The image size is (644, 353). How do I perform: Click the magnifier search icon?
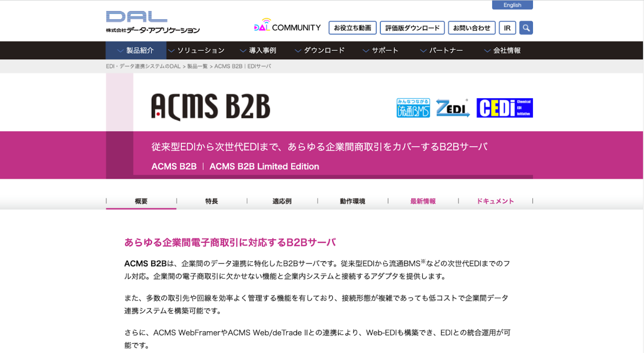click(526, 28)
